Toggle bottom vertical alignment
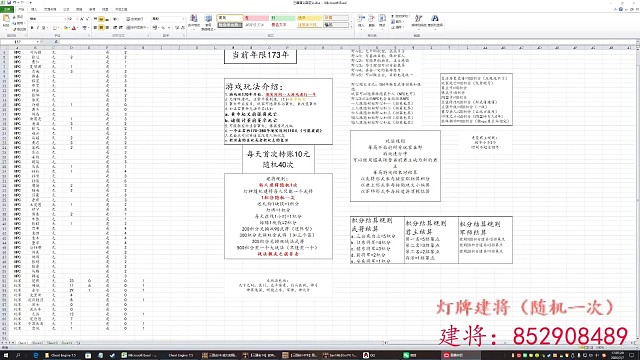The width and height of the screenshot is (640, 360). tap(107, 19)
